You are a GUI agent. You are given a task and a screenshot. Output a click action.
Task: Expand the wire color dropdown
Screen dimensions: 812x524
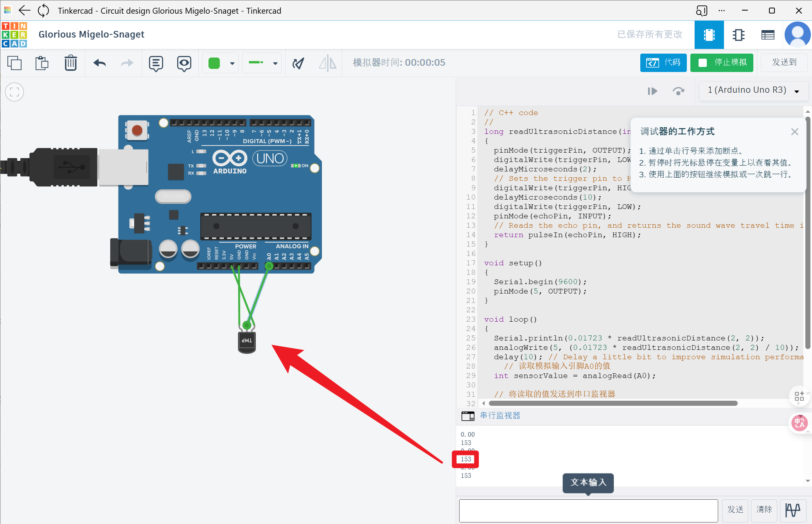point(232,63)
